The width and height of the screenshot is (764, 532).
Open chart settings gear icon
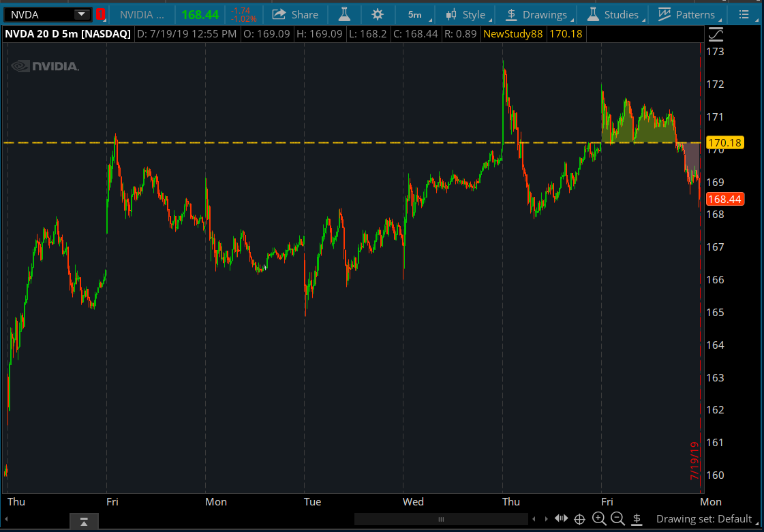click(x=378, y=14)
